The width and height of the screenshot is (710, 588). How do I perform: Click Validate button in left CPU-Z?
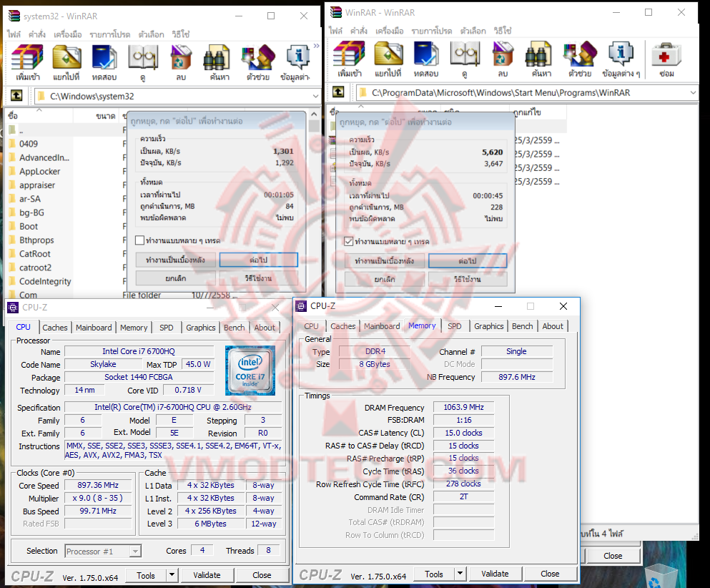tap(207, 575)
